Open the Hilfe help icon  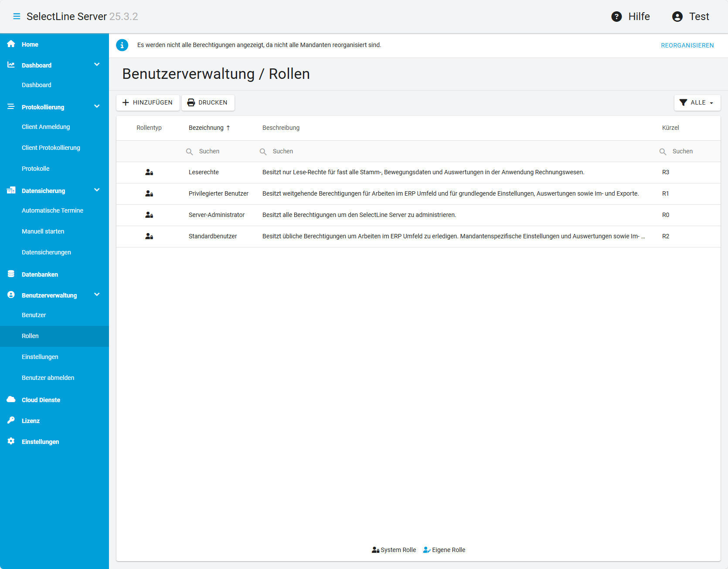click(616, 17)
